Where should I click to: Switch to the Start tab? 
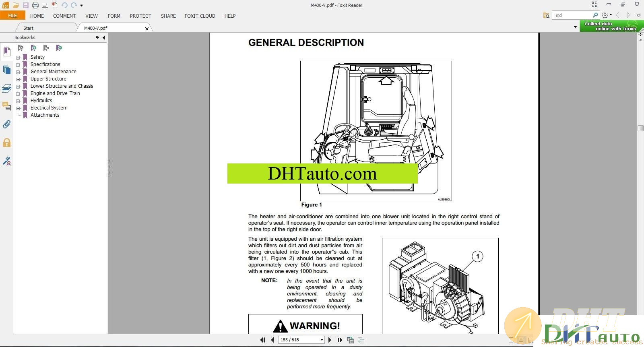[28, 28]
